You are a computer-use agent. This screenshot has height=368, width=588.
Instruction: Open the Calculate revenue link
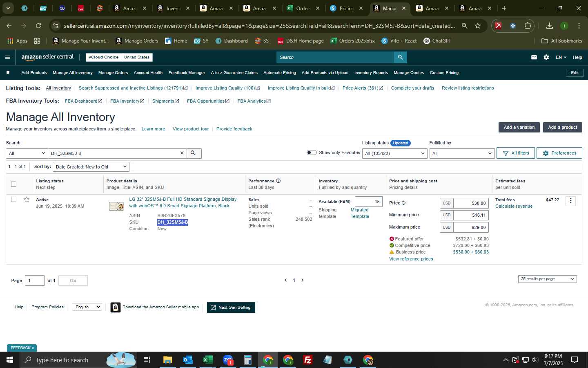click(x=514, y=206)
